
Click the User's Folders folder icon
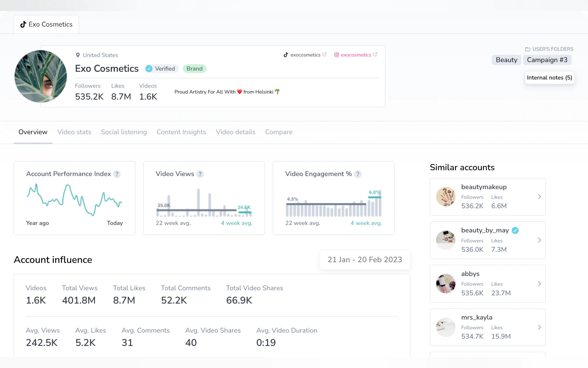point(528,49)
